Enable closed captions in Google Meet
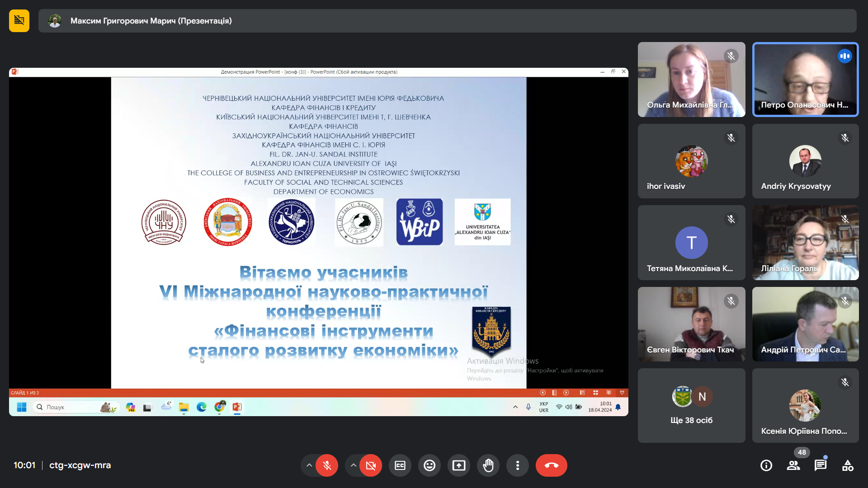Viewport: 868px width, 488px height. pos(400,465)
